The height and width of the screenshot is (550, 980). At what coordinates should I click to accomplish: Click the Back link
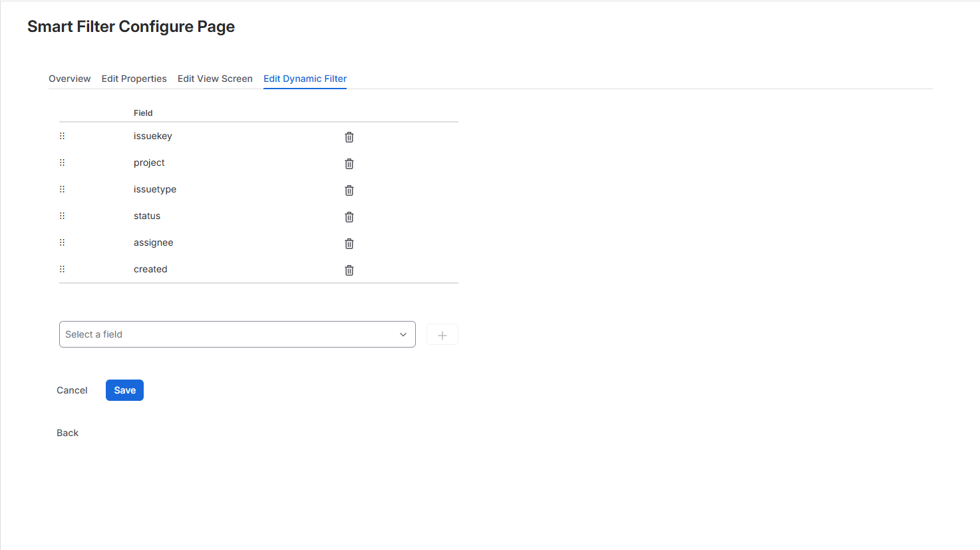pos(67,433)
